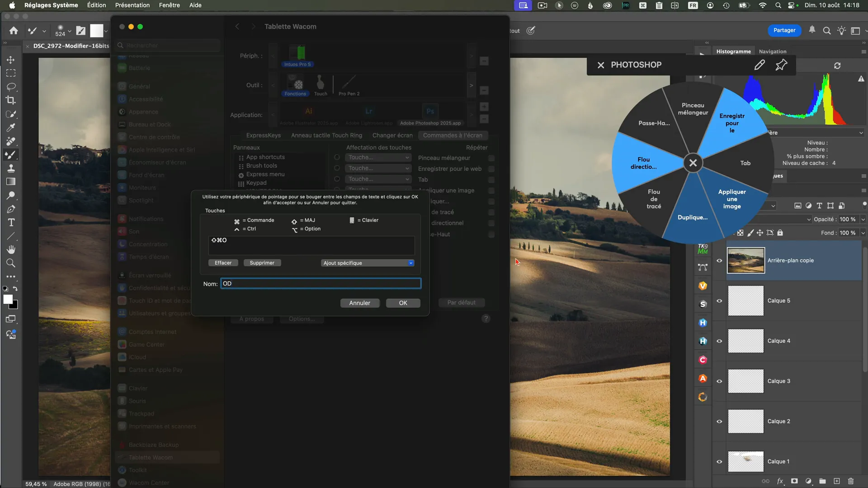Image resolution: width=868 pixels, height=488 pixels.
Task: Click the Annuler button
Action: (x=360, y=303)
